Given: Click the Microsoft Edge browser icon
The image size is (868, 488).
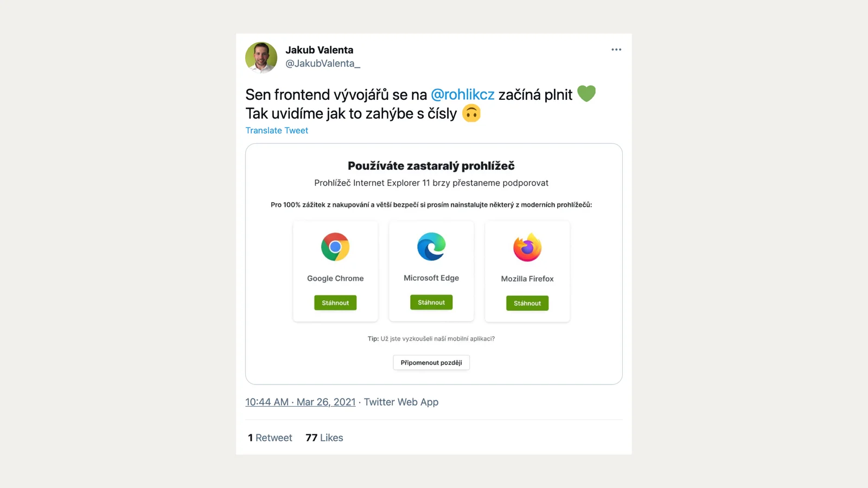Looking at the screenshot, I should (431, 247).
